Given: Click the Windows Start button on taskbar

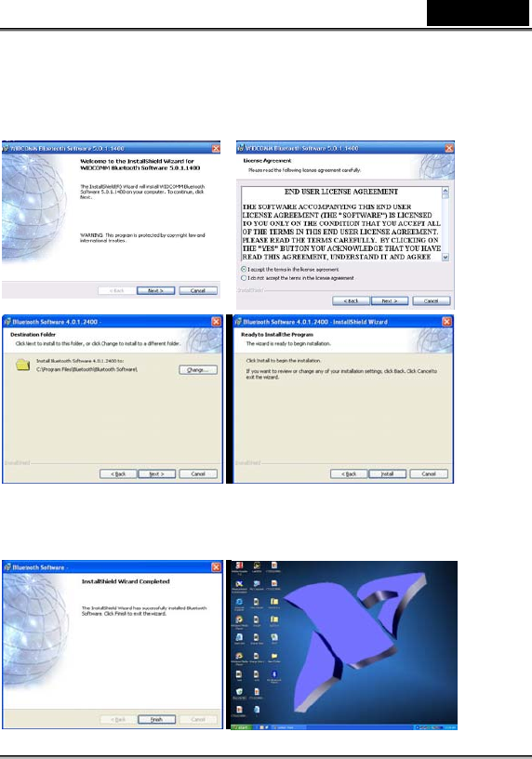Looking at the screenshot, I should (x=241, y=727).
